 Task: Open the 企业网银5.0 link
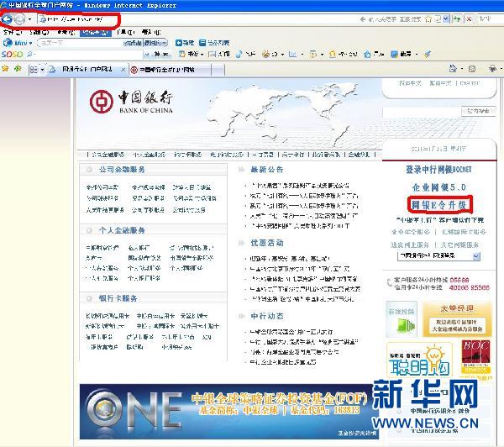point(438,187)
